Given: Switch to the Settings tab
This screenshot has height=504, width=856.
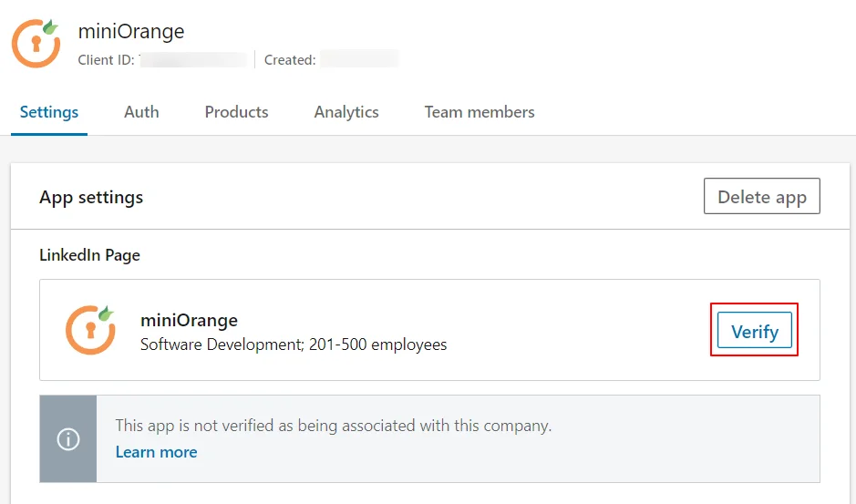Looking at the screenshot, I should pos(49,112).
